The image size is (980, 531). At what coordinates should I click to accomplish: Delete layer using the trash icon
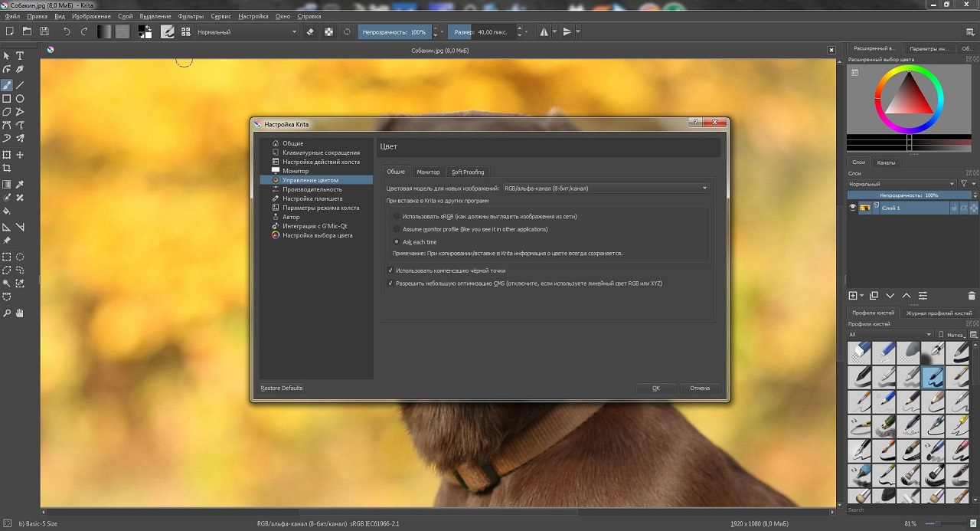[x=972, y=296]
